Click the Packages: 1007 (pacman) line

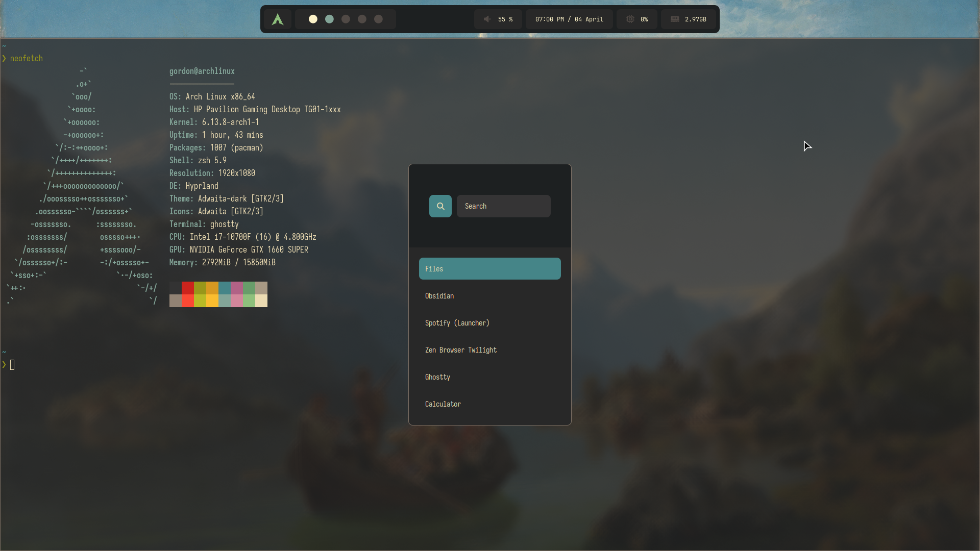(x=216, y=148)
